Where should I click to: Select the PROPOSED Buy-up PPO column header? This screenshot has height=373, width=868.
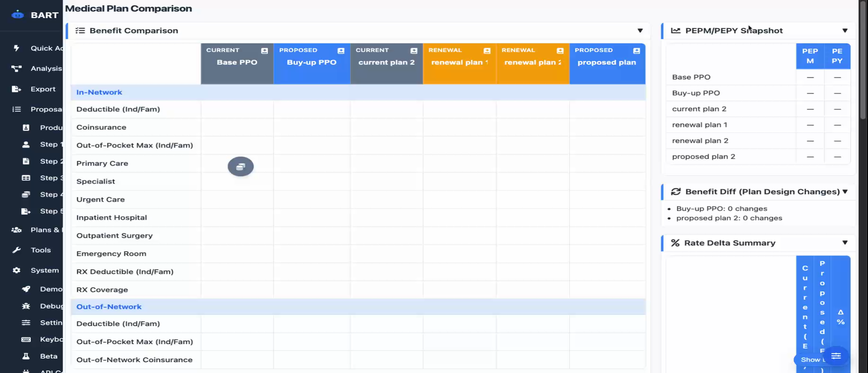click(x=312, y=64)
